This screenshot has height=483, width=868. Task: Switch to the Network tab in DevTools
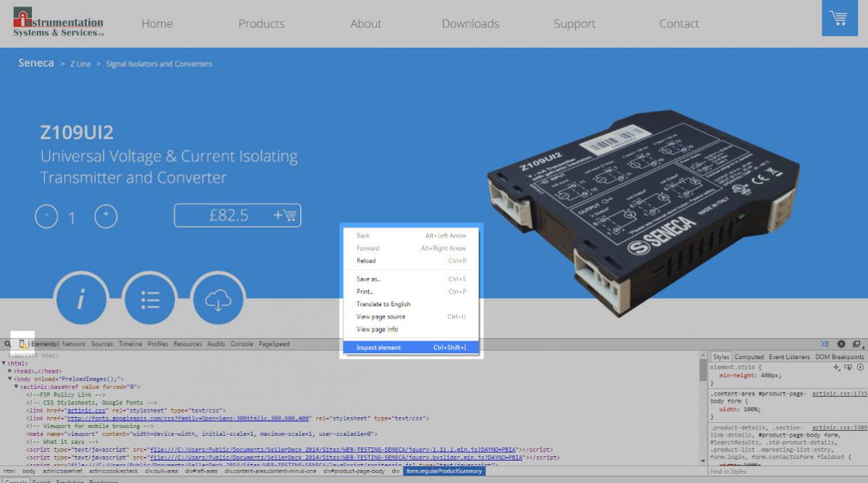point(74,344)
